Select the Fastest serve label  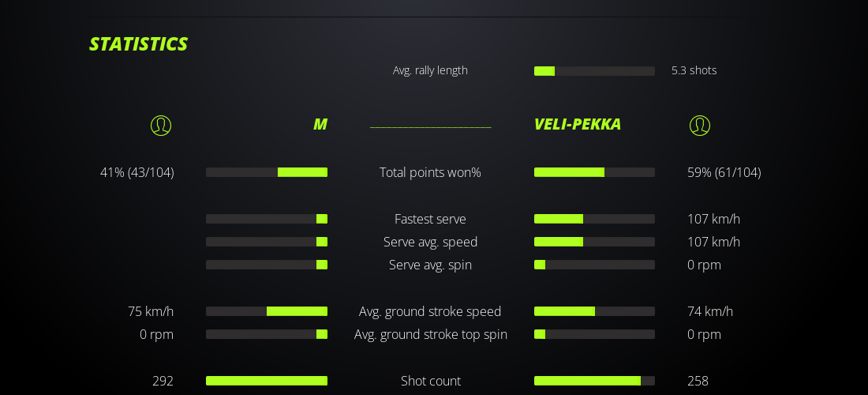430,219
